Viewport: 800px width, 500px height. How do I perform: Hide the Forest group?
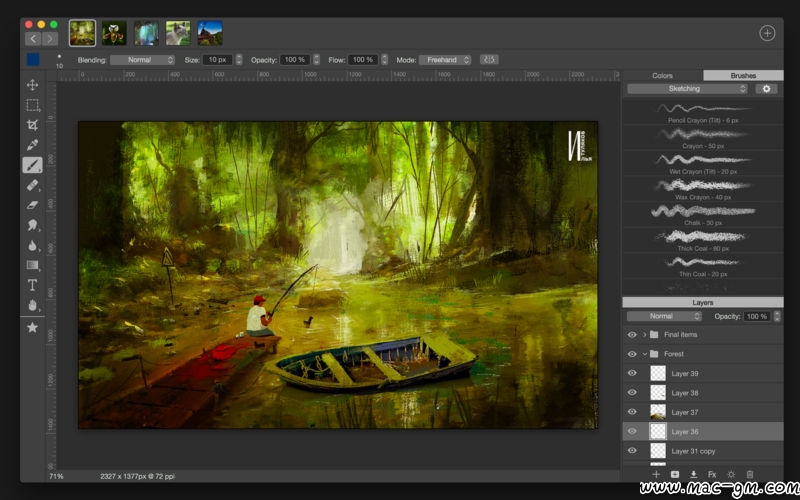pyautogui.click(x=632, y=354)
